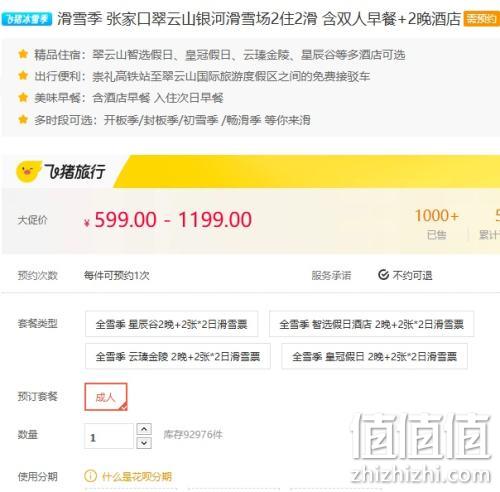
Task: Select package 全雪季 智选假日酒店 2晚
Action: point(371,324)
